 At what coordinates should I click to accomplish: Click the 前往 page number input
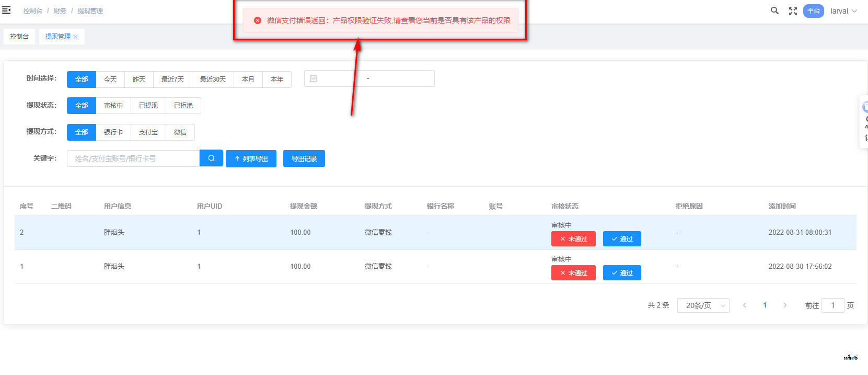coord(832,305)
